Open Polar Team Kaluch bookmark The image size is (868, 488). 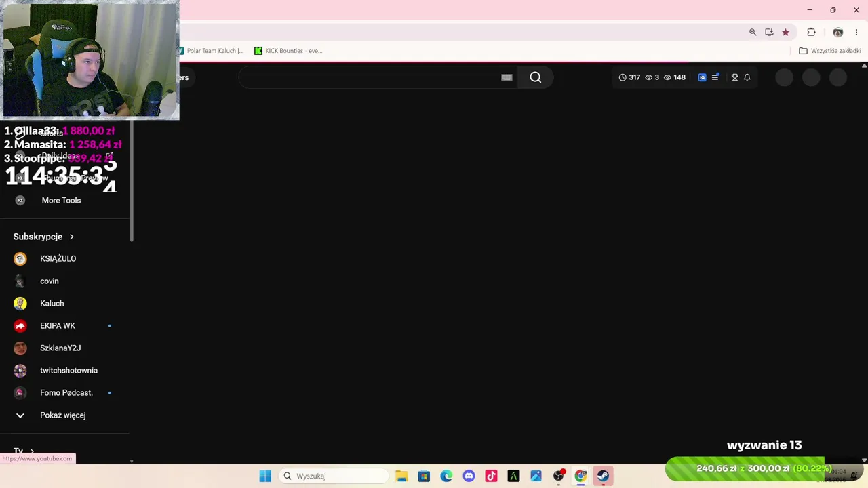pos(212,51)
